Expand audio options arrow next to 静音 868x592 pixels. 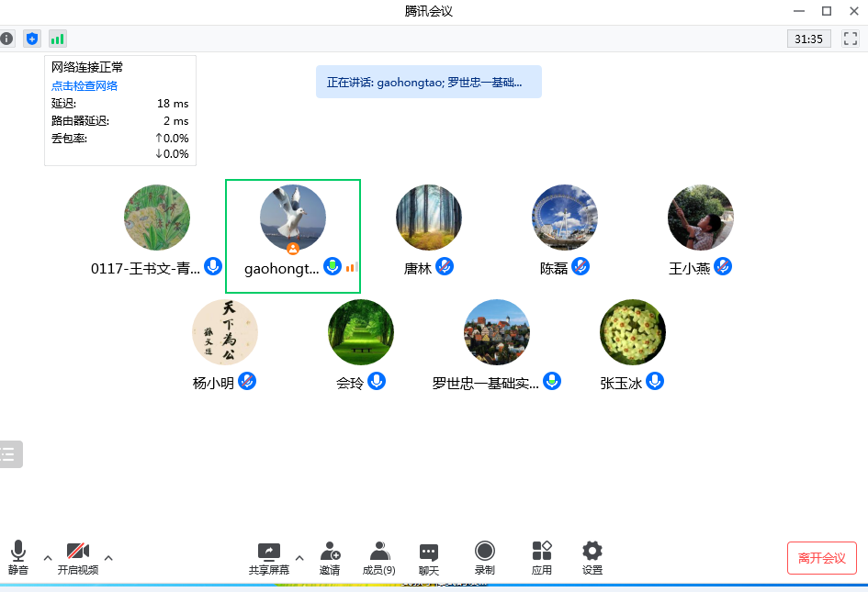point(48,557)
